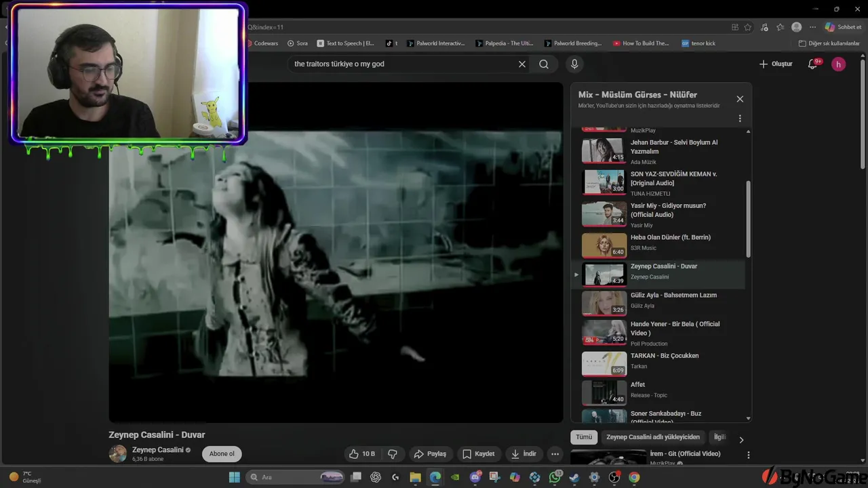Like the video with thumbs up

tap(363, 454)
